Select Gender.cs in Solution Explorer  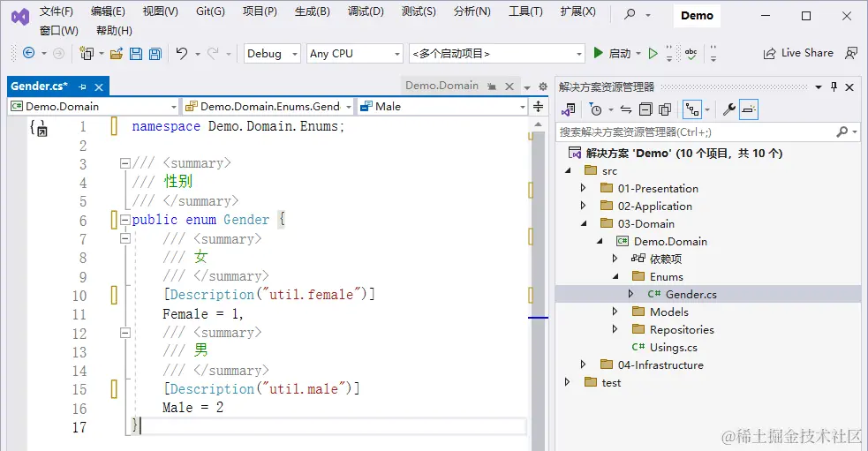[691, 295]
